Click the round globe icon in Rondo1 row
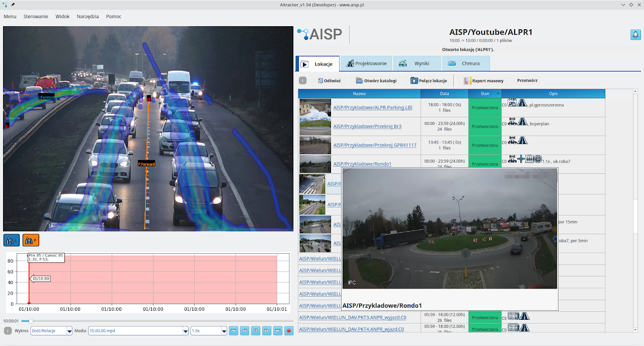The width and height of the screenshot is (644, 346). [x=538, y=159]
